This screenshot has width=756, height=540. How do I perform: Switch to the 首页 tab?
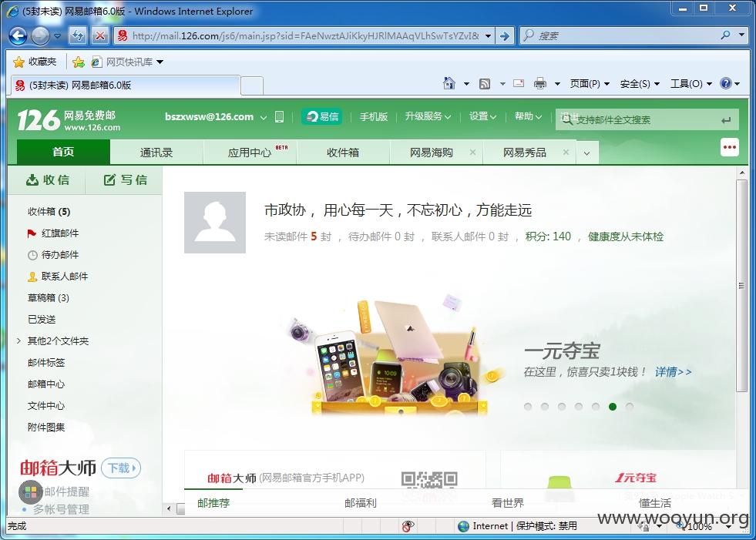pyautogui.click(x=63, y=153)
